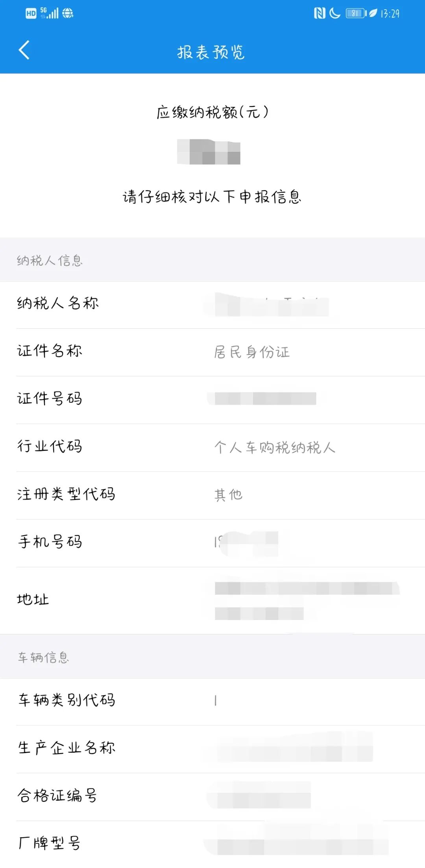
Task: Tap the 报表预览 page title
Action: pos(211,52)
